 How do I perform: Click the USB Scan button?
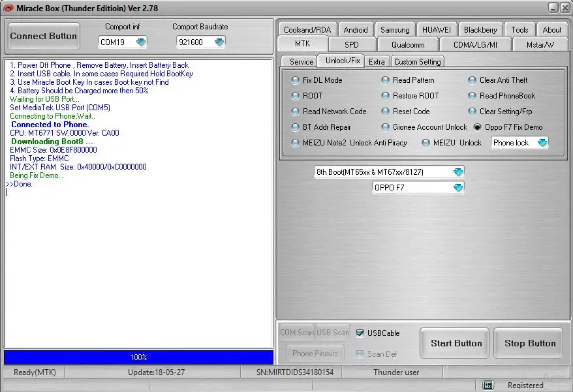(x=333, y=333)
